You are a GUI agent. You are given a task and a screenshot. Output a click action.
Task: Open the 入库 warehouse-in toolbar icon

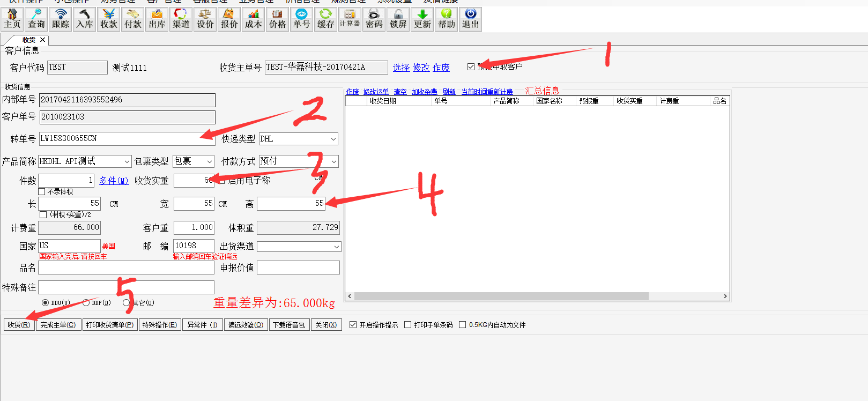85,19
